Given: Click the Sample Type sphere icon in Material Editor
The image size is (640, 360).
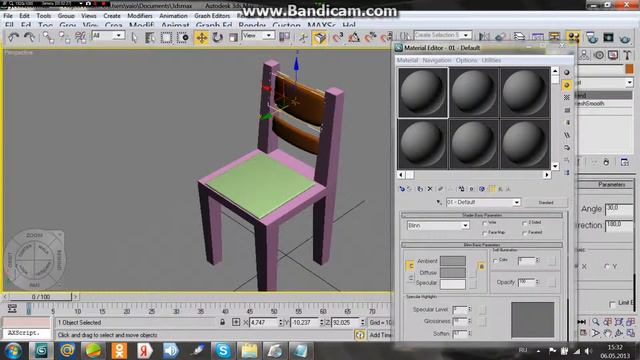Looking at the screenshot, I should (567, 72).
